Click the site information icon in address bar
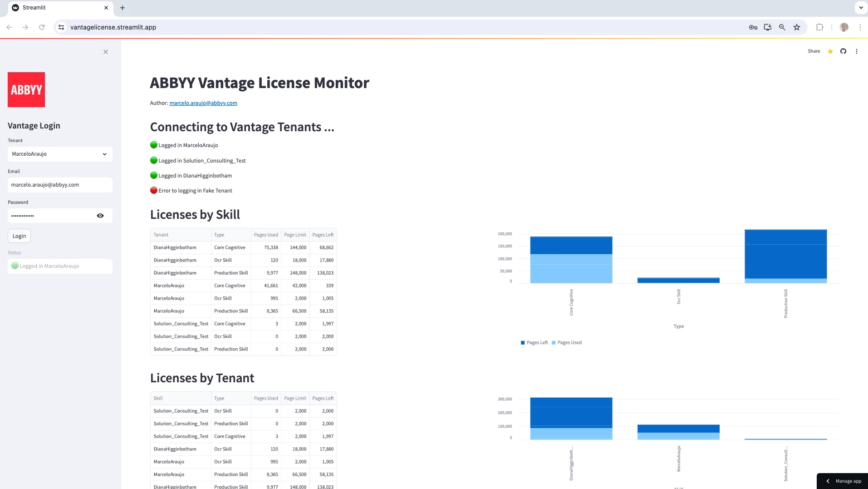This screenshot has height=489, width=868. pyautogui.click(x=61, y=27)
